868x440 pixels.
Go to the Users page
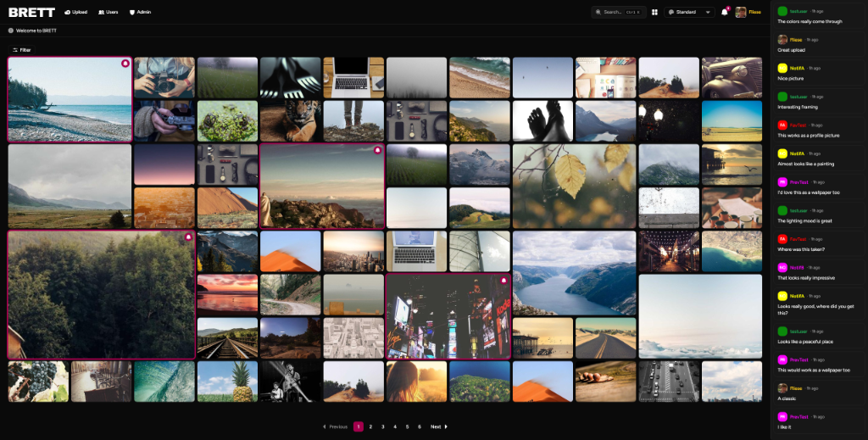click(108, 12)
